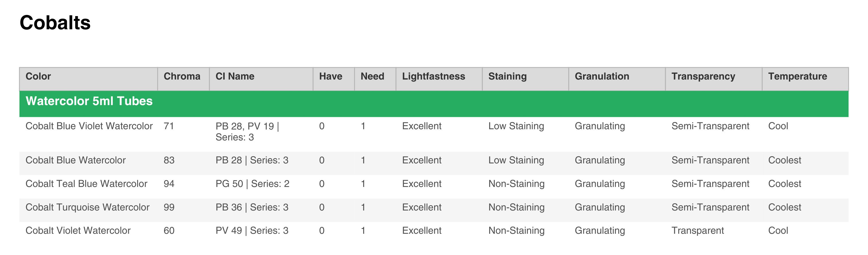Click the Temperature column header
Viewport: 868px width, 255px height.
[798, 77]
